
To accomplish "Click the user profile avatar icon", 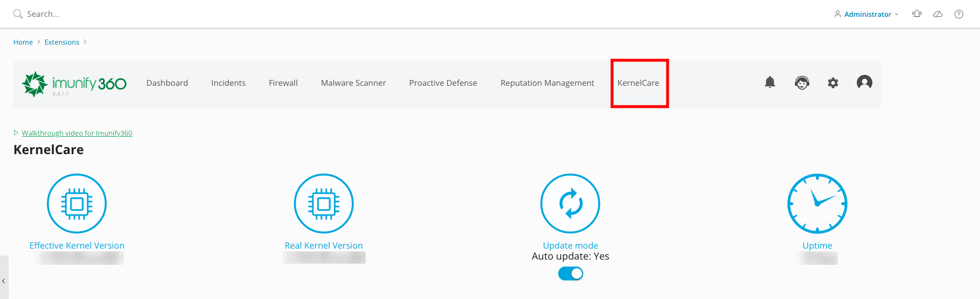I will click(x=864, y=82).
